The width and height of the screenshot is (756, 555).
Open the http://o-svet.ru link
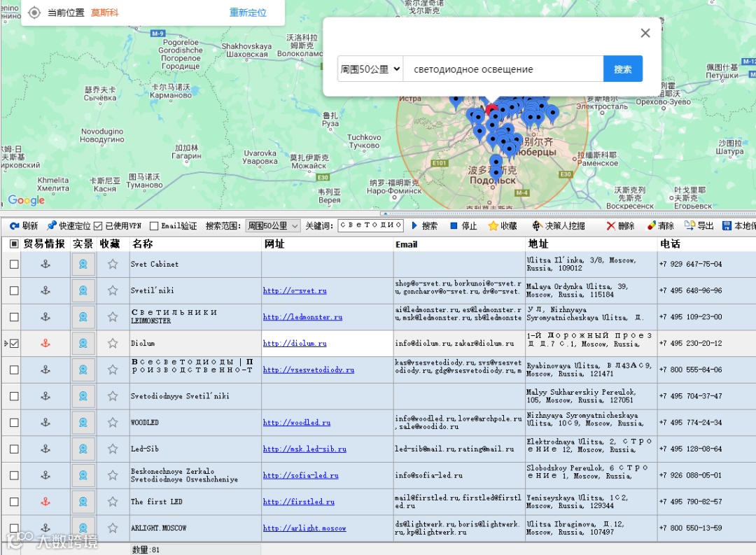tap(295, 290)
